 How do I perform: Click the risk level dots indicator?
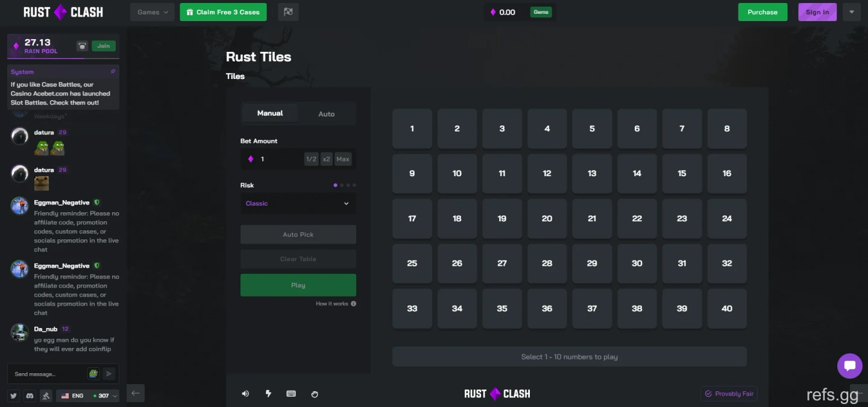point(345,185)
